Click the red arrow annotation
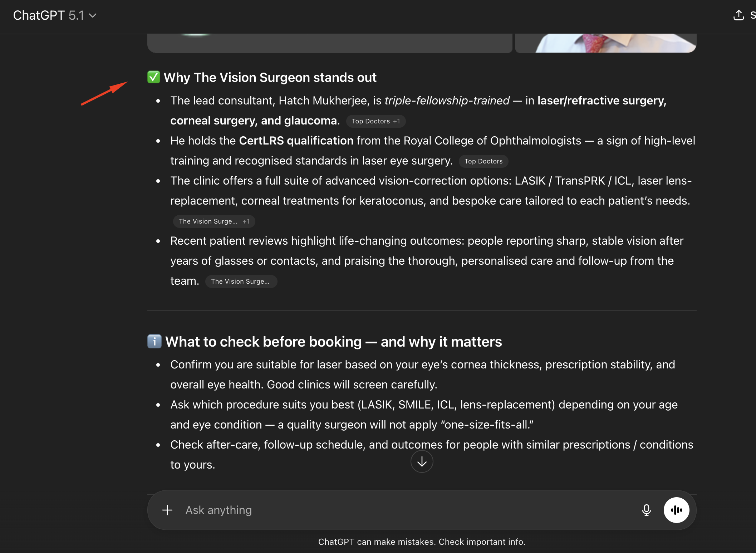This screenshot has height=553, width=756. coord(104,93)
